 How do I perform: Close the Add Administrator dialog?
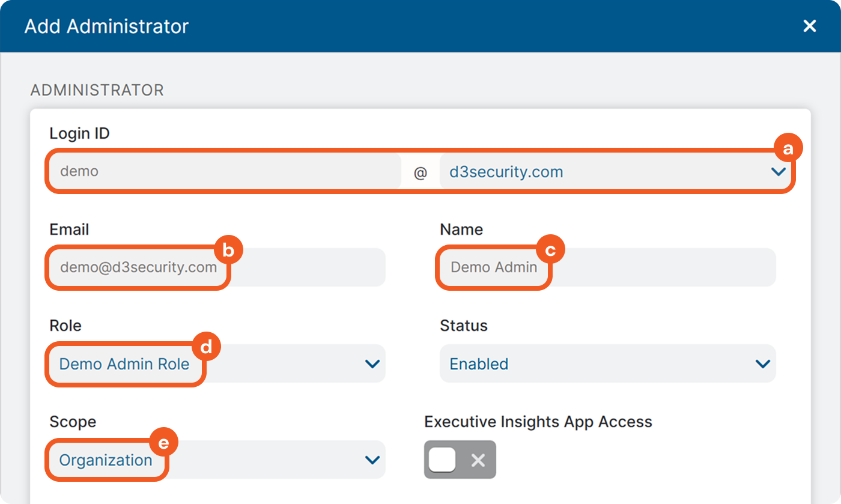click(x=810, y=26)
